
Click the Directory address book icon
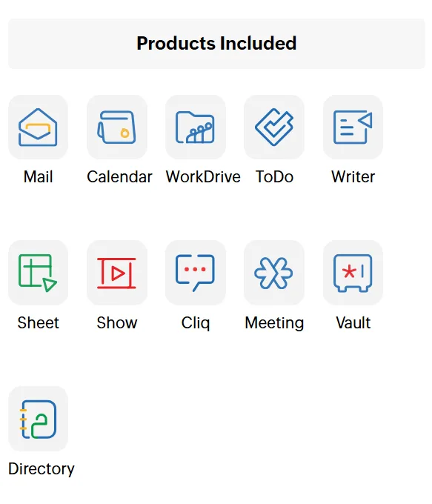tap(38, 419)
